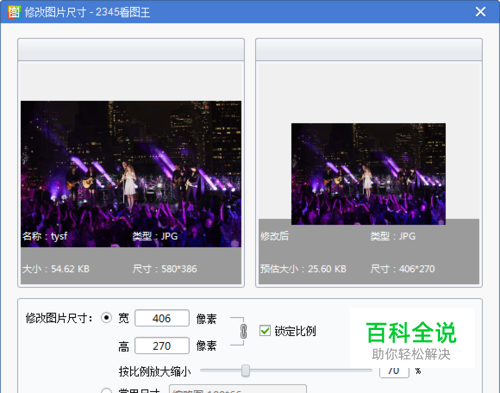Close the 修改图片尺寸 dialog
The width and height of the screenshot is (500, 393).
(x=480, y=12)
